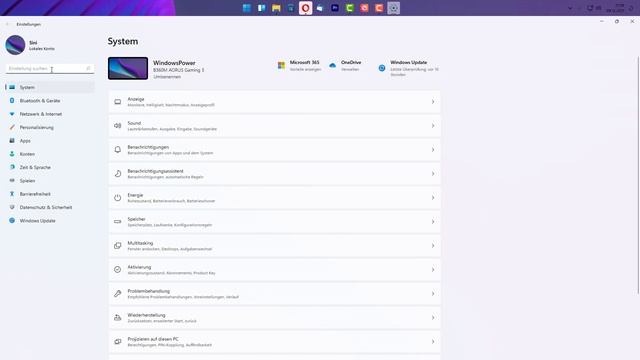Click the search magnifier icon

tap(88, 69)
